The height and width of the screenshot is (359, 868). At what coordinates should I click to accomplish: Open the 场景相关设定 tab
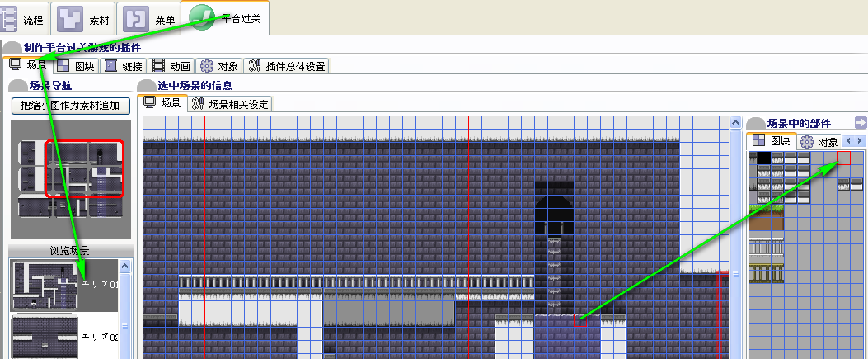coord(230,104)
